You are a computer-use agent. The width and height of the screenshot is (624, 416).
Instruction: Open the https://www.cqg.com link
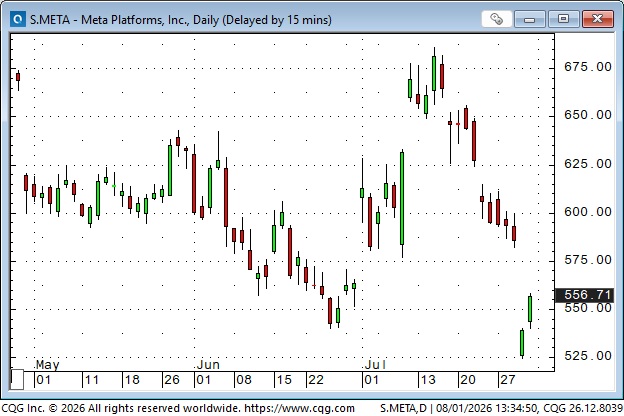pyautogui.click(x=299, y=408)
